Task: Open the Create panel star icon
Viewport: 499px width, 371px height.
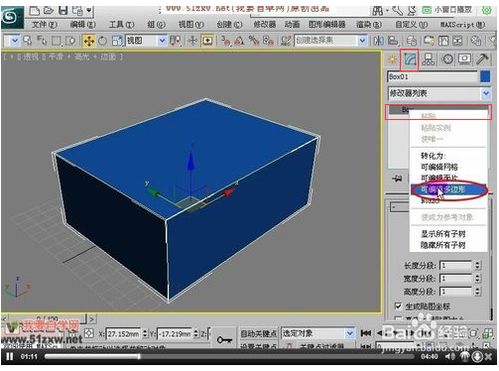Action: tap(392, 59)
